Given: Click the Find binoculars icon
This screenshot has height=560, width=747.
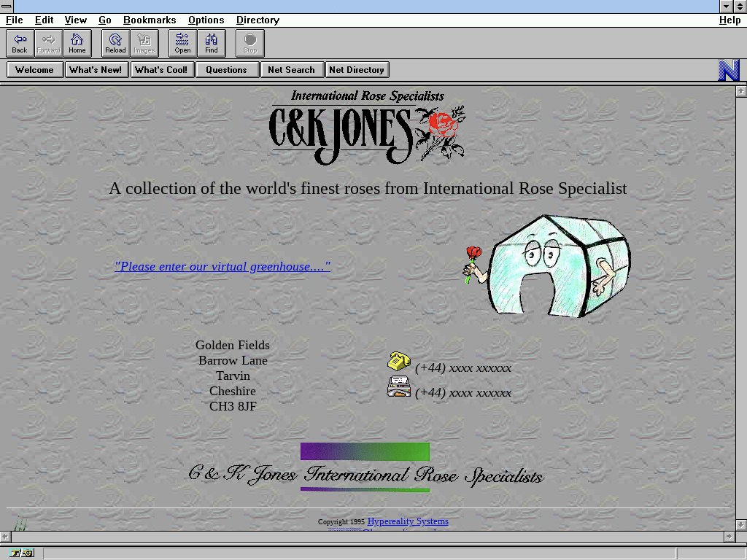Looking at the screenshot, I should tap(212, 43).
